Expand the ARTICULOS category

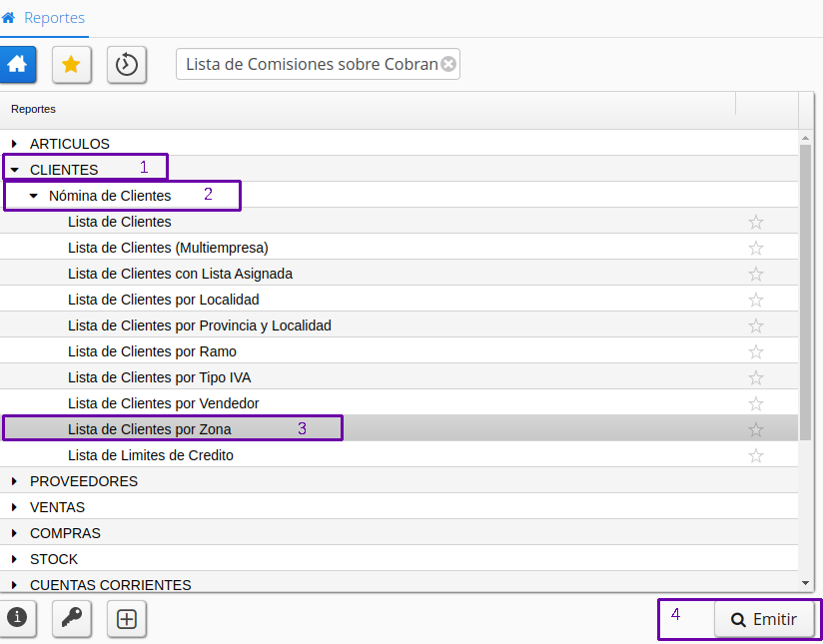[14, 144]
